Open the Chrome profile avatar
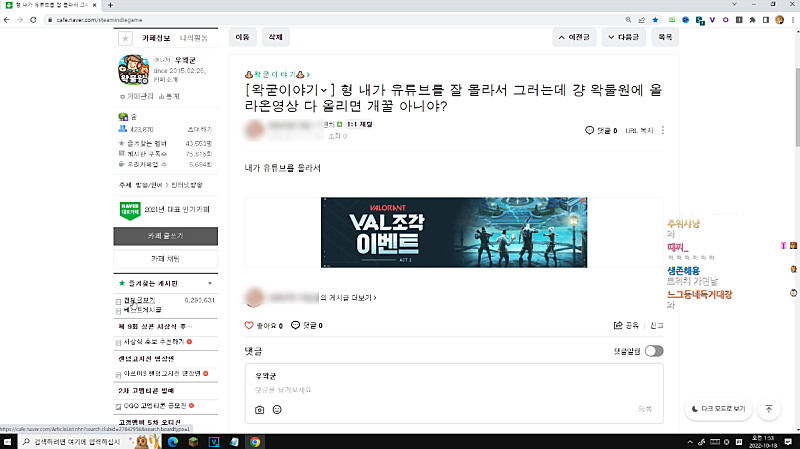 779,20
